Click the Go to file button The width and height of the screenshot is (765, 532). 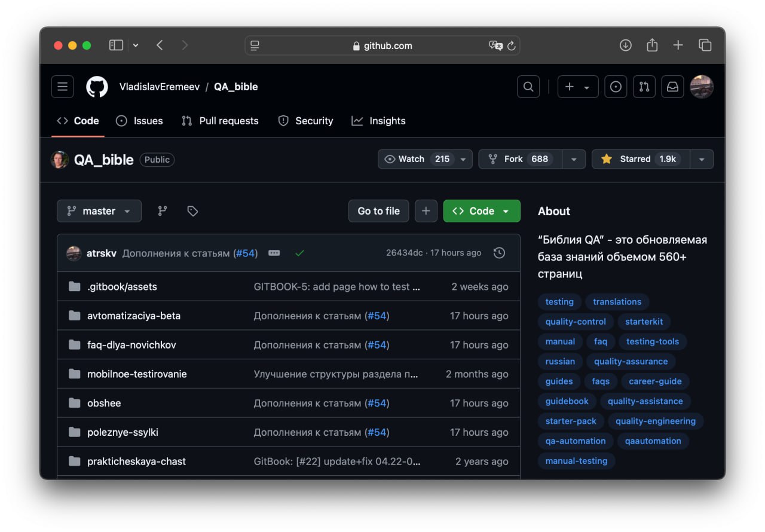[x=378, y=211]
